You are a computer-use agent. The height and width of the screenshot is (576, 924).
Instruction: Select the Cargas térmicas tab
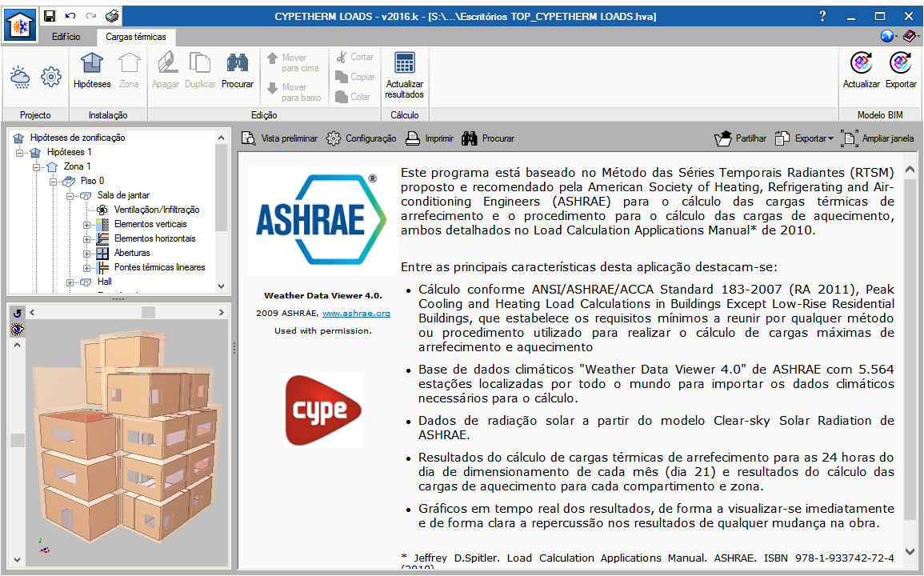[135, 37]
